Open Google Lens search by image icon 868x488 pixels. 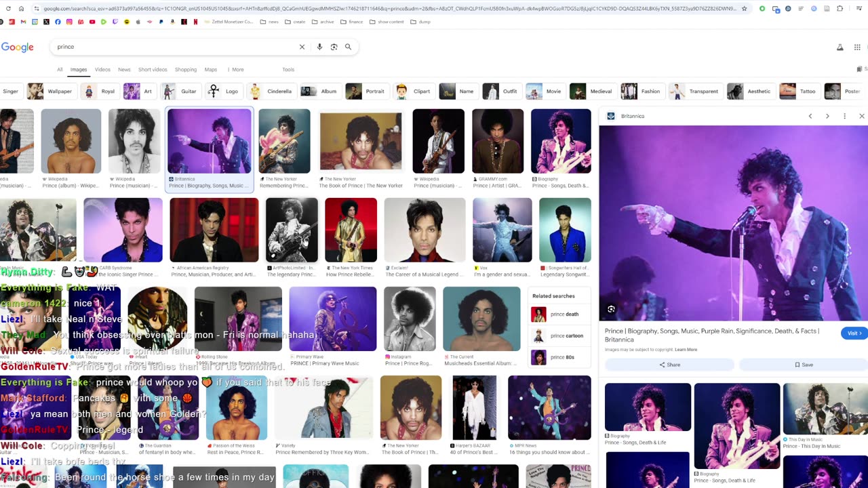pos(334,47)
